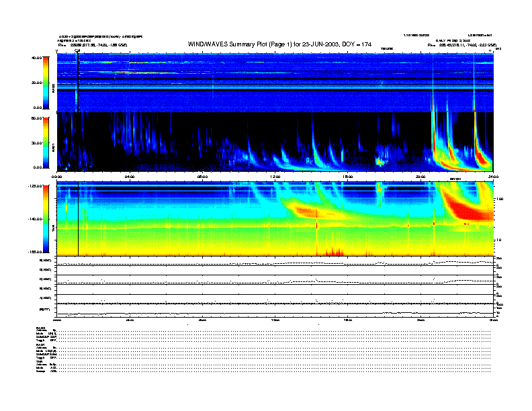
Task: Click the '16:00' time label below RAD1 spectrogram
Action: (348, 177)
